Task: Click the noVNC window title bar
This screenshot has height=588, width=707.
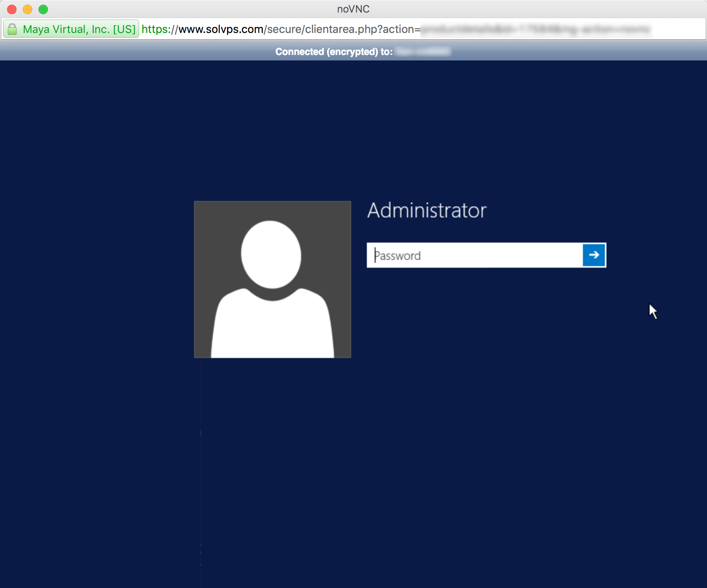Action: tap(353, 9)
